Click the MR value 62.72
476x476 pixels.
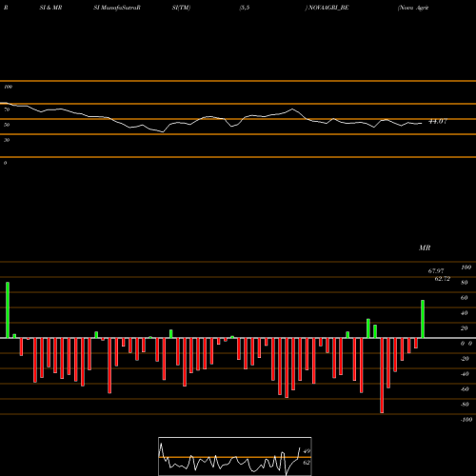pyautogui.click(x=443, y=279)
